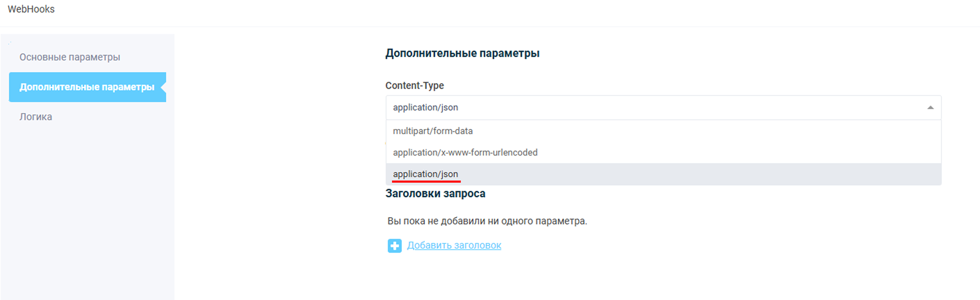Pick the highlighted application/json option

425,174
